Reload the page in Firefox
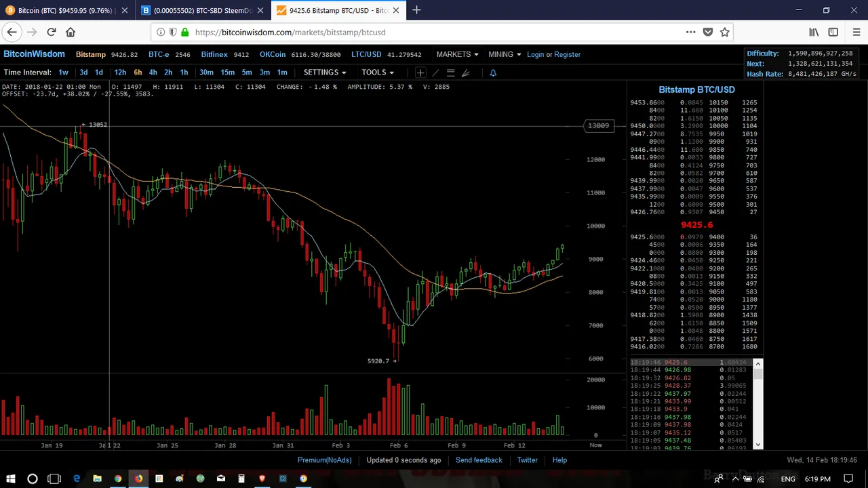 pos(52,32)
